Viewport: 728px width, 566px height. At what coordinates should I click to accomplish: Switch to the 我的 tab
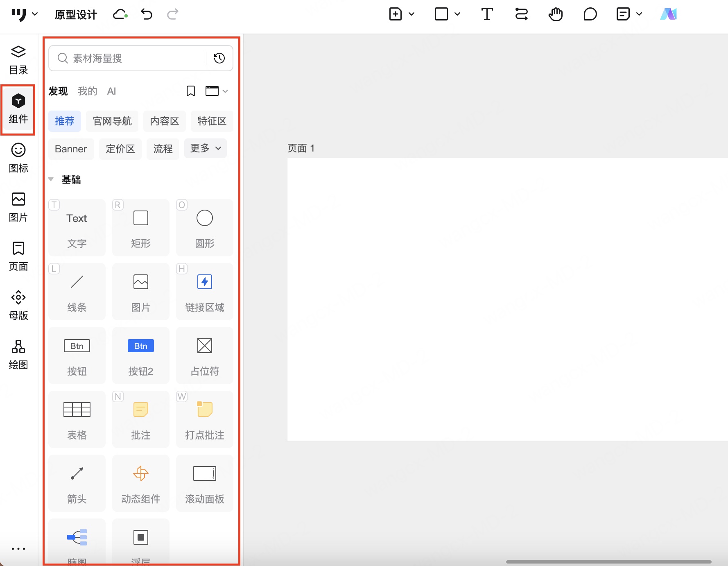point(88,91)
